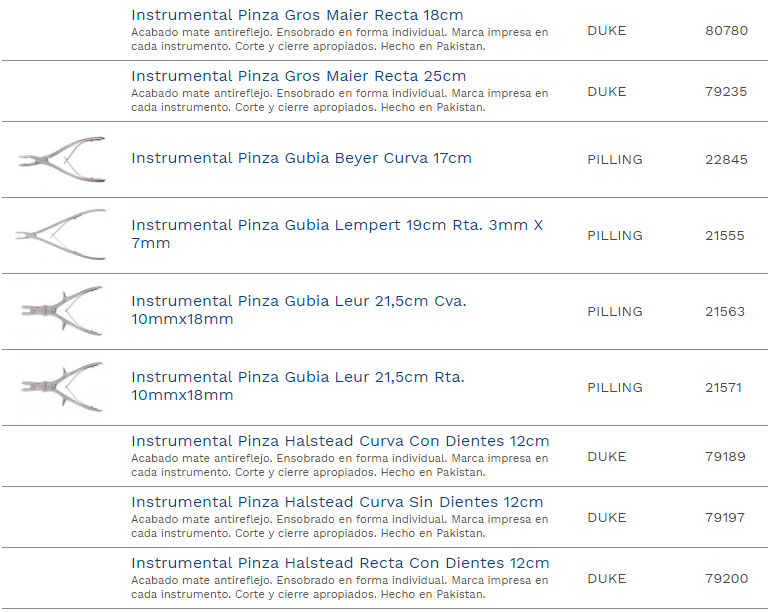
Task: Click product code 79189
Action: [726, 457]
